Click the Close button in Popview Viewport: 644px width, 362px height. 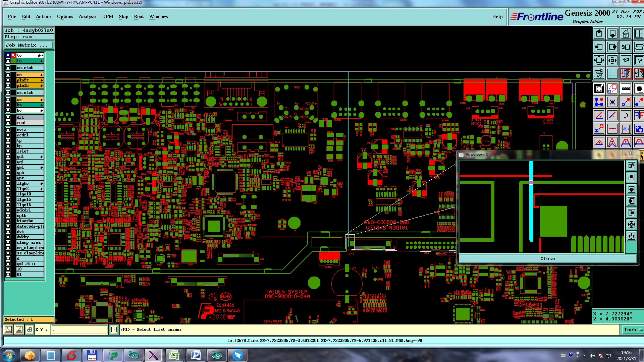(547, 258)
